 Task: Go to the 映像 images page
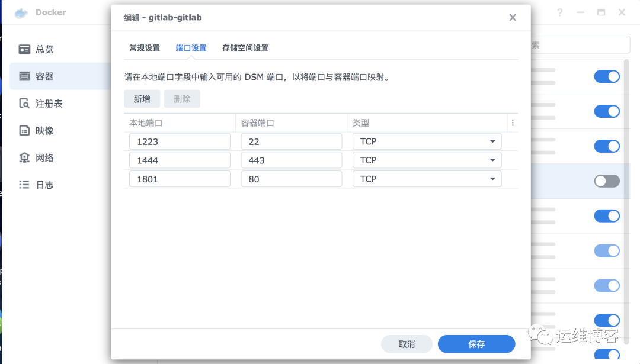(x=36, y=130)
